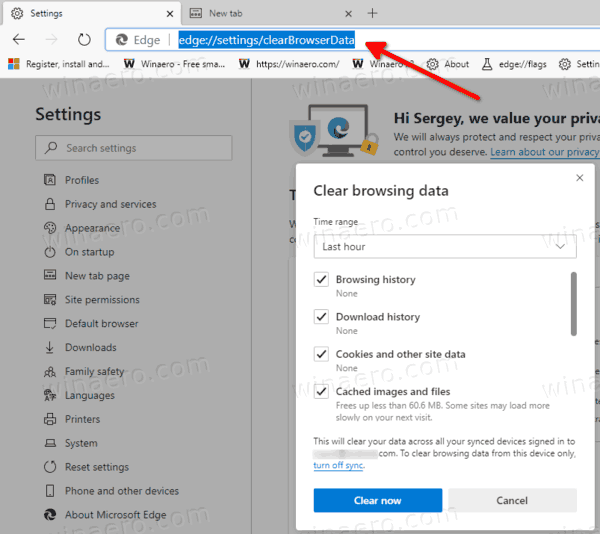Click the Clear now button

coord(378,500)
